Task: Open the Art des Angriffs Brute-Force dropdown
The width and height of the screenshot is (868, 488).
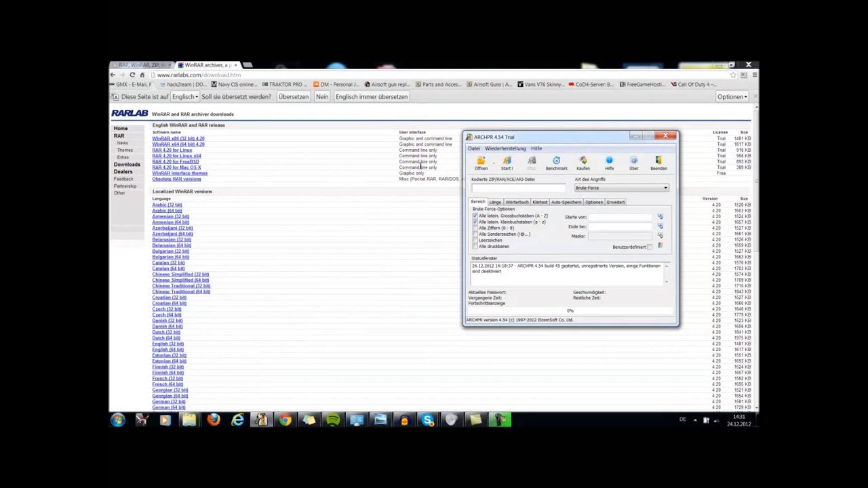Action: 622,188
